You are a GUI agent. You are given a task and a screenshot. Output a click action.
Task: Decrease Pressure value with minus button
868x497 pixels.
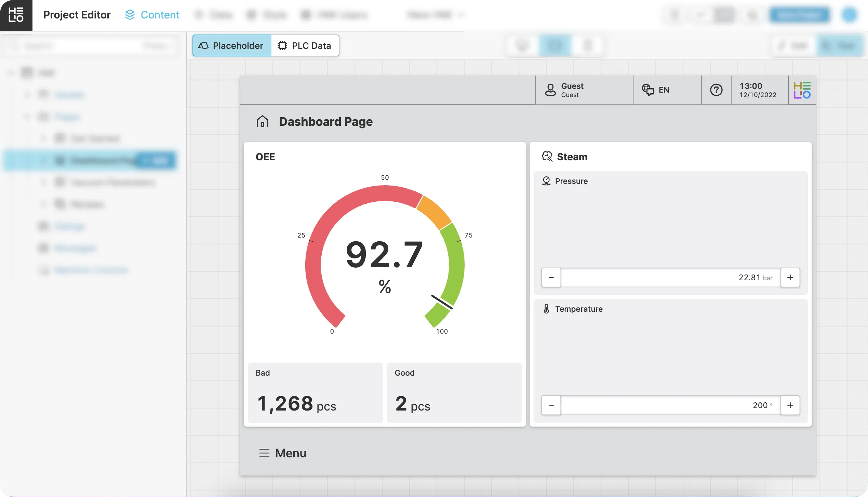(551, 277)
